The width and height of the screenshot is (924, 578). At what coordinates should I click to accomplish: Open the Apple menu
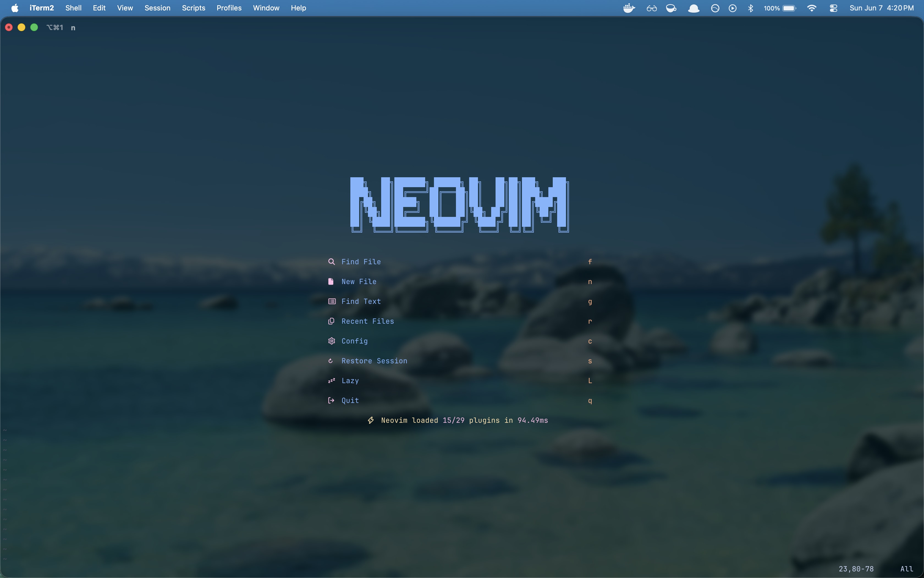tap(15, 8)
